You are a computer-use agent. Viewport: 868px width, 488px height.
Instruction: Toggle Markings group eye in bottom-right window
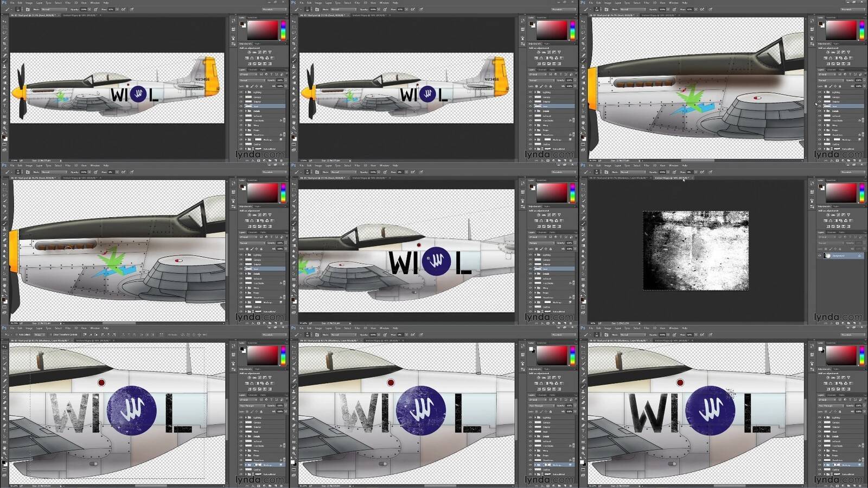tap(820, 465)
